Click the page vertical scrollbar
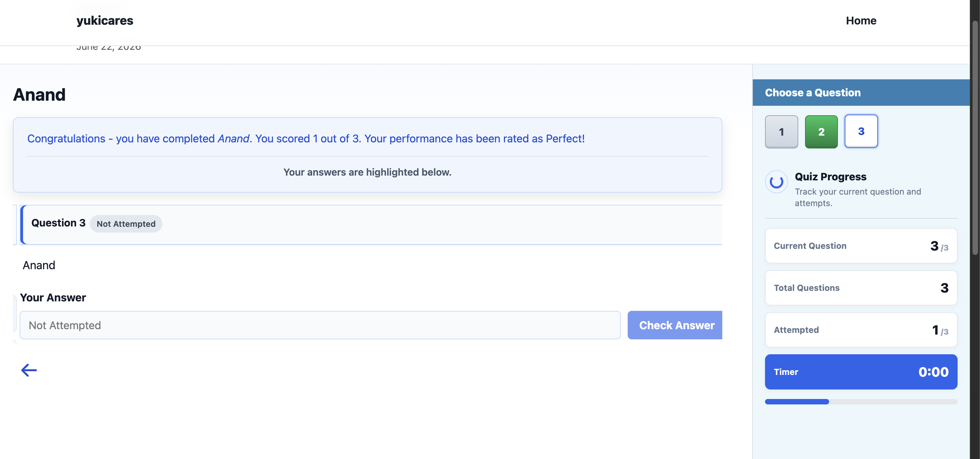Screen dimensions: 980x459 975,137
